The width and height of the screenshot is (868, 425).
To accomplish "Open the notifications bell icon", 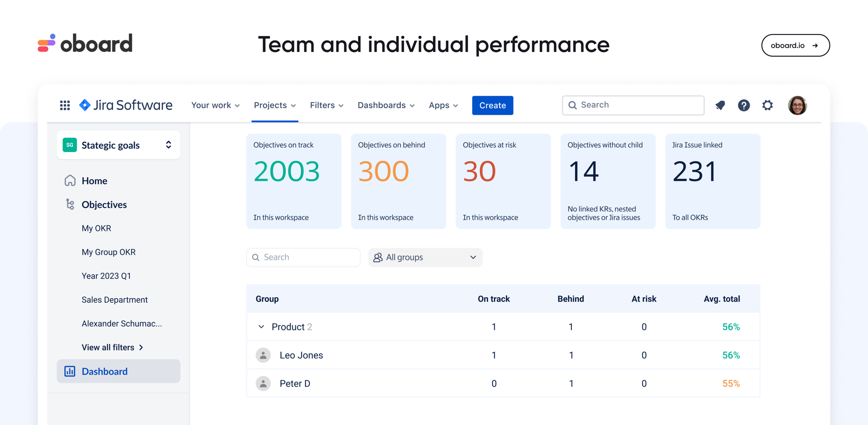I will click(720, 105).
